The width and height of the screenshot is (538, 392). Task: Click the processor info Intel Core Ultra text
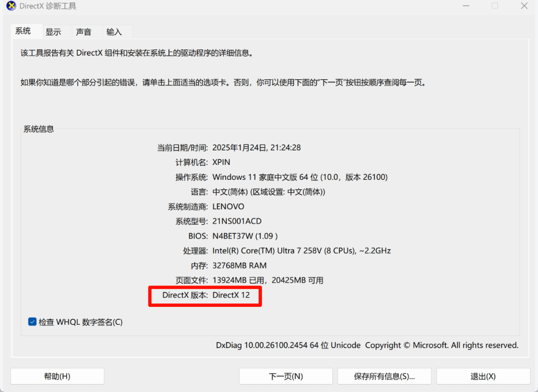tap(301, 251)
